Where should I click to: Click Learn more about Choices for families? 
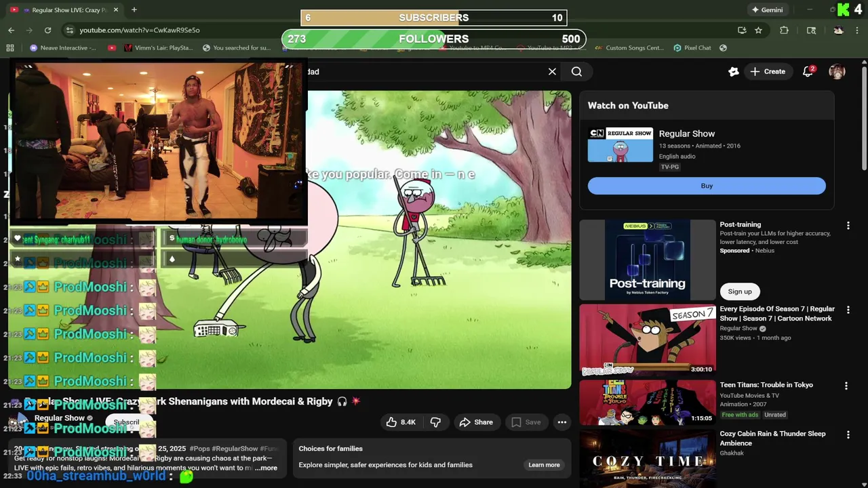[x=544, y=465]
